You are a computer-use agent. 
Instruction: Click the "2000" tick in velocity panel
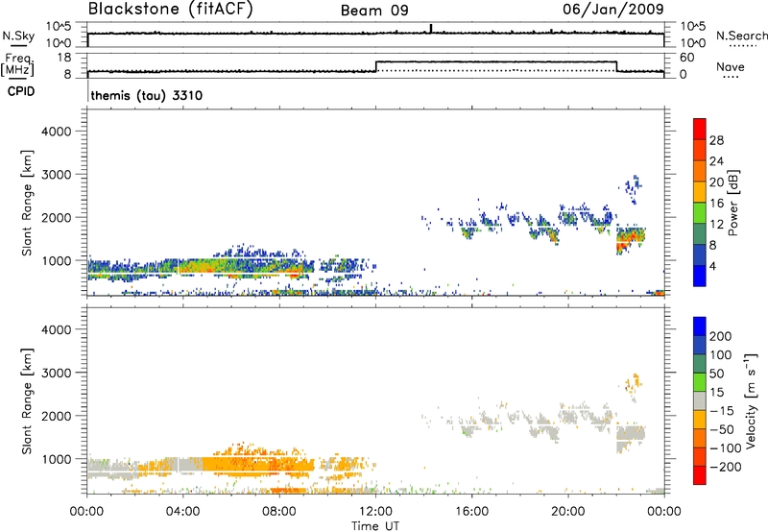56,416
